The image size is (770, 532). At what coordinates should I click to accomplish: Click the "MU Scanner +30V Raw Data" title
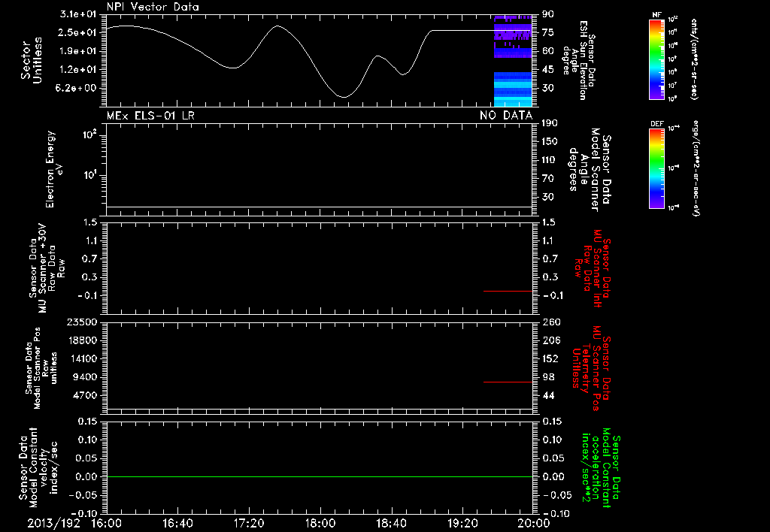click(x=47, y=268)
